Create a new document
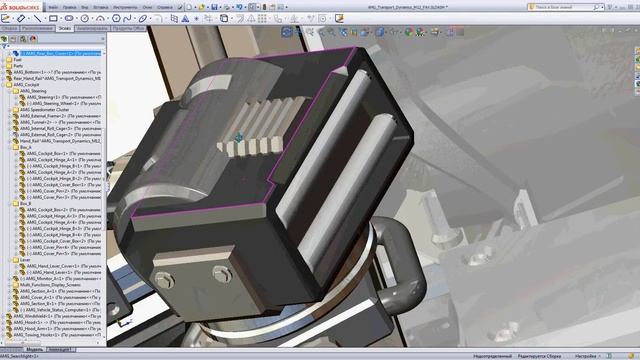The height and width of the screenshot is (360, 640). [189, 7]
